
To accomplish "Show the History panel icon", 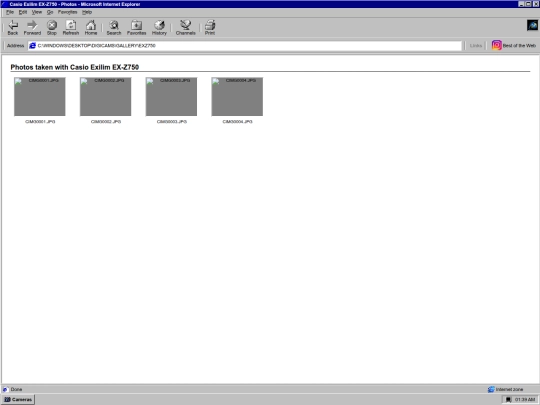I will pyautogui.click(x=159, y=28).
